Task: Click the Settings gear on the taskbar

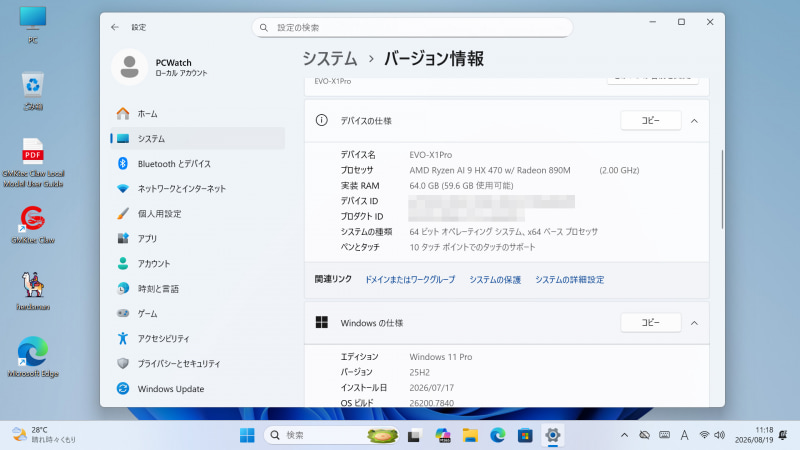Action: [553, 435]
